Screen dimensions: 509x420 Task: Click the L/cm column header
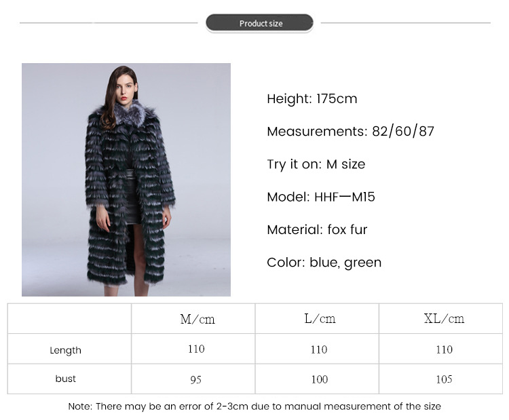[320, 319]
